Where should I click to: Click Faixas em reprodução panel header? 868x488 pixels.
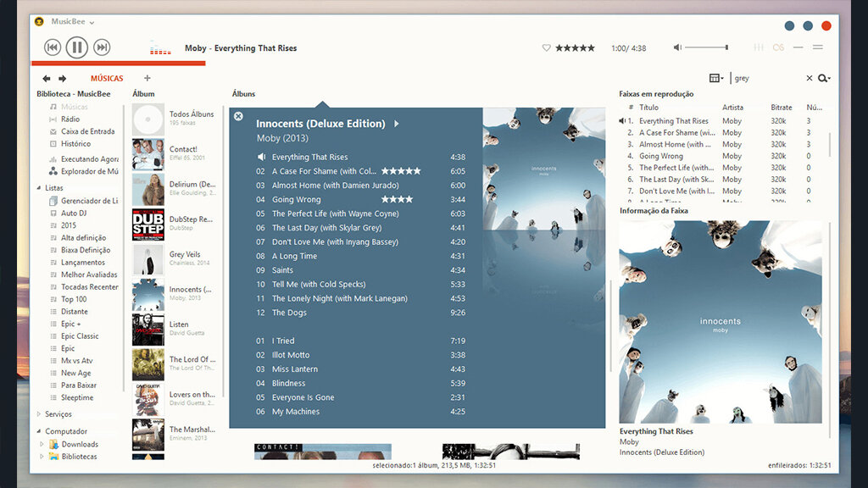(656, 94)
